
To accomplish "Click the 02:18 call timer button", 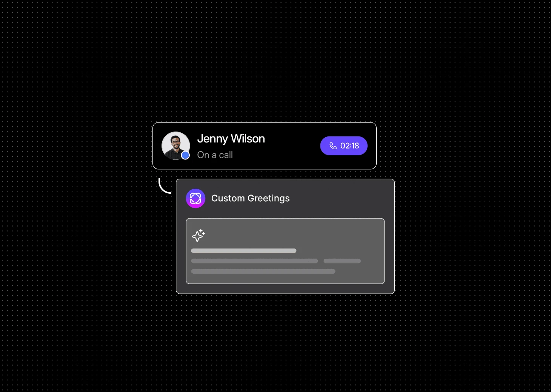I will [344, 146].
